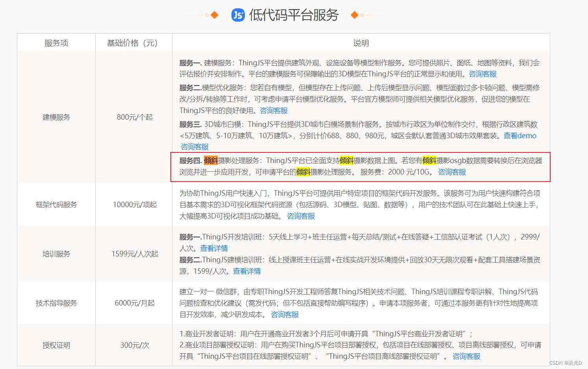Click the orange-highlighted 倾斜 word
Image resolution: width=588 pixels, height=369 pixels.
(211, 161)
